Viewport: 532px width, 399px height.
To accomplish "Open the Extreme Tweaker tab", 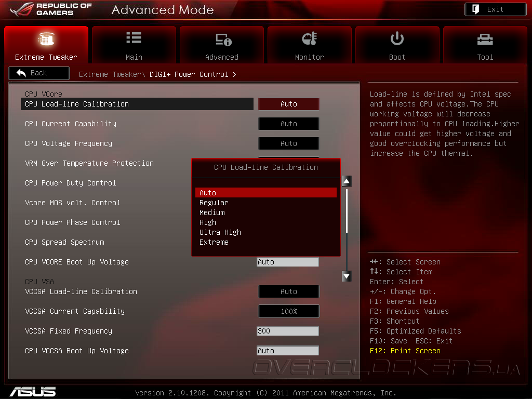I will 46,45.
